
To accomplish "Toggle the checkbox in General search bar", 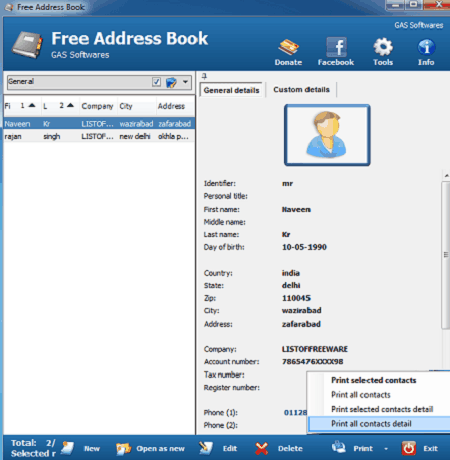I will tap(156, 82).
